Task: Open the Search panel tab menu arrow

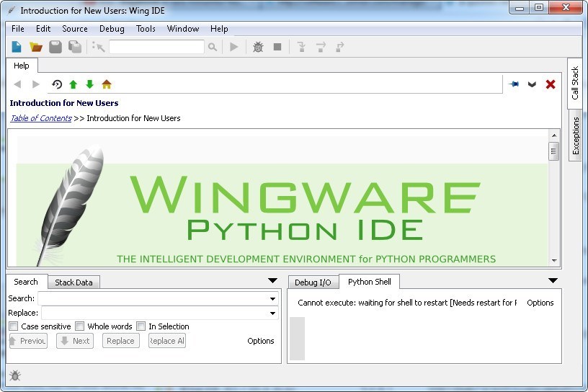Action: pos(272,280)
